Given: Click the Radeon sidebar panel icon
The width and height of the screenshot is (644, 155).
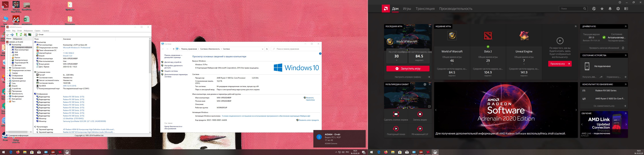Looking at the screenshot, I should (626, 9).
